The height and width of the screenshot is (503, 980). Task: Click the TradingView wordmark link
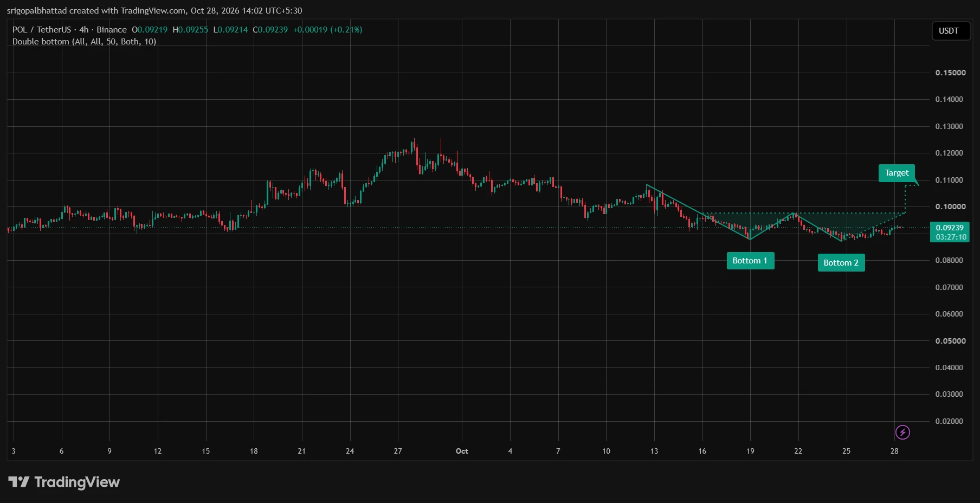(x=77, y=482)
